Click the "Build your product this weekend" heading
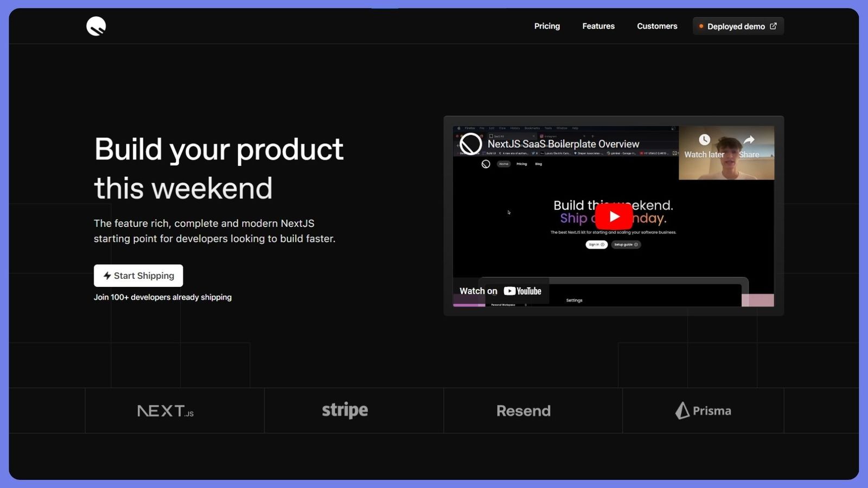This screenshot has height=488, width=868. point(219,169)
